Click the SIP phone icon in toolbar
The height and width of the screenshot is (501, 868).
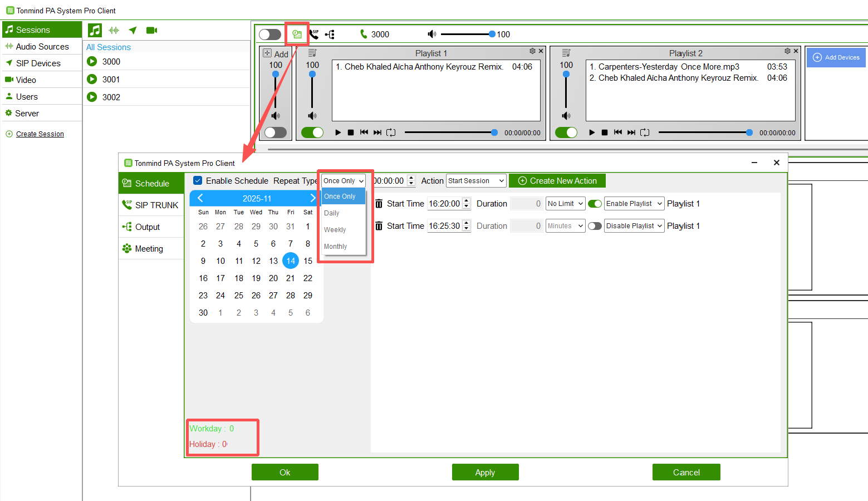tap(314, 35)
